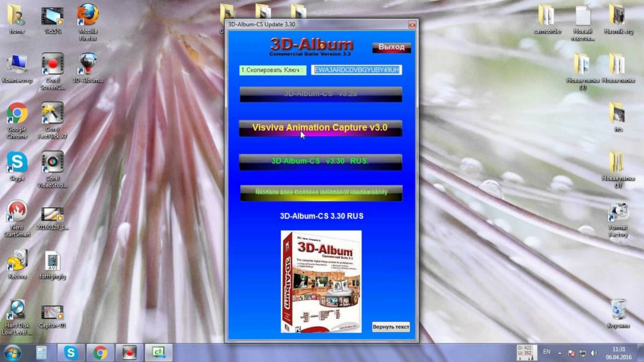Click the Выход exit button
Image resolution: width=644 pixels, height=362 pixels.
click(x=391, y=47)
